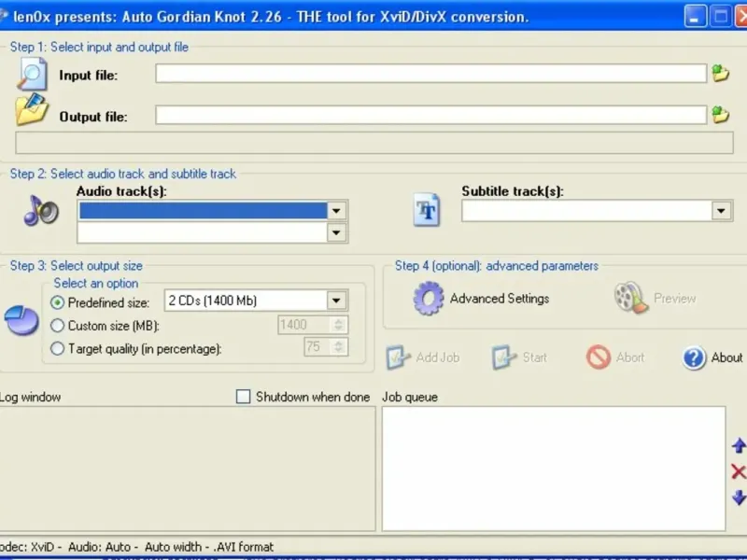
Task: Expand the first audio track dropdown
Action: click(x=336, y=211)
